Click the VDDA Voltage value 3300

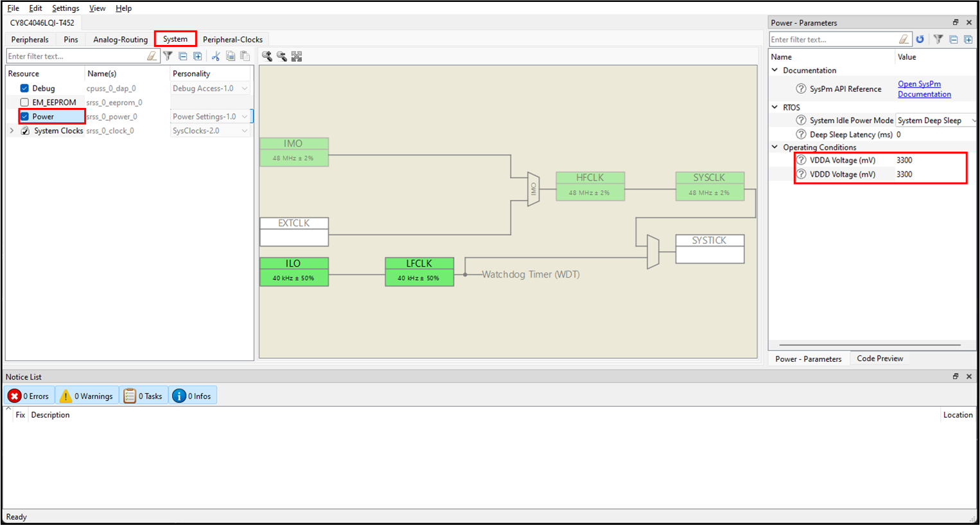coord(904,160)
